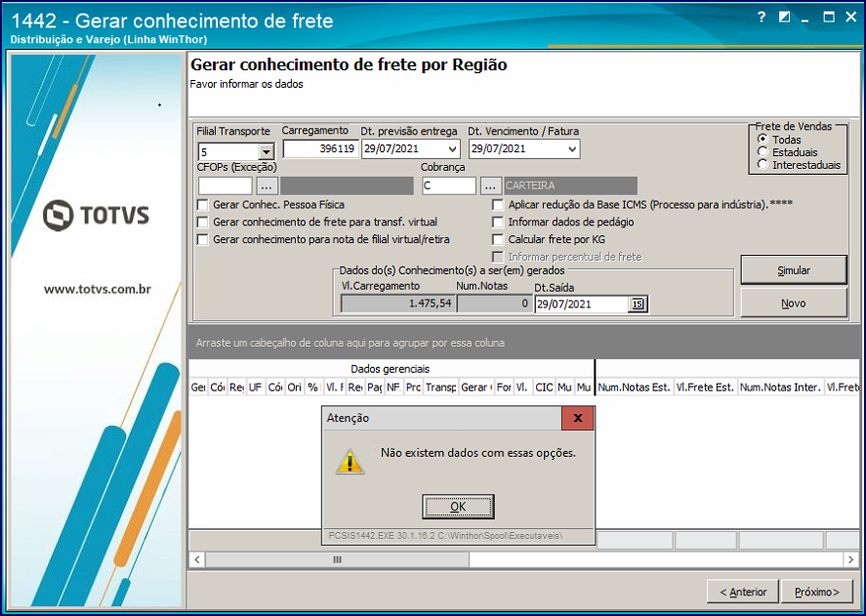Click the Num.Notas value field

click(x=494, y=304)
